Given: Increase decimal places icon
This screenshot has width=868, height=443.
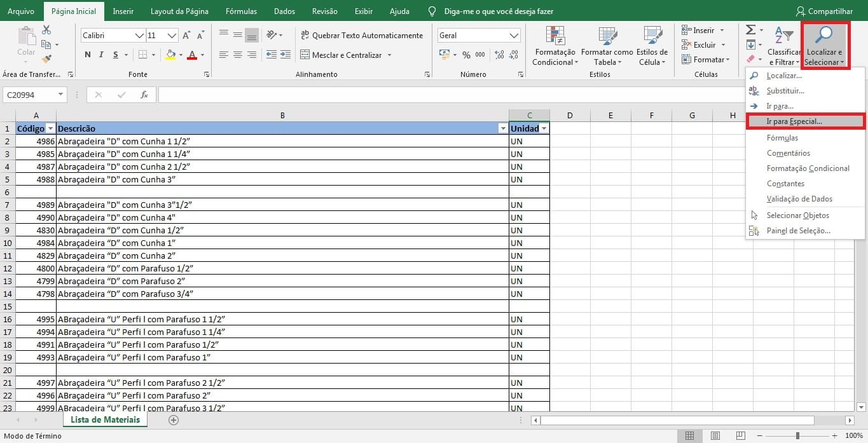Looking at the screenshot, I should 499,55.
